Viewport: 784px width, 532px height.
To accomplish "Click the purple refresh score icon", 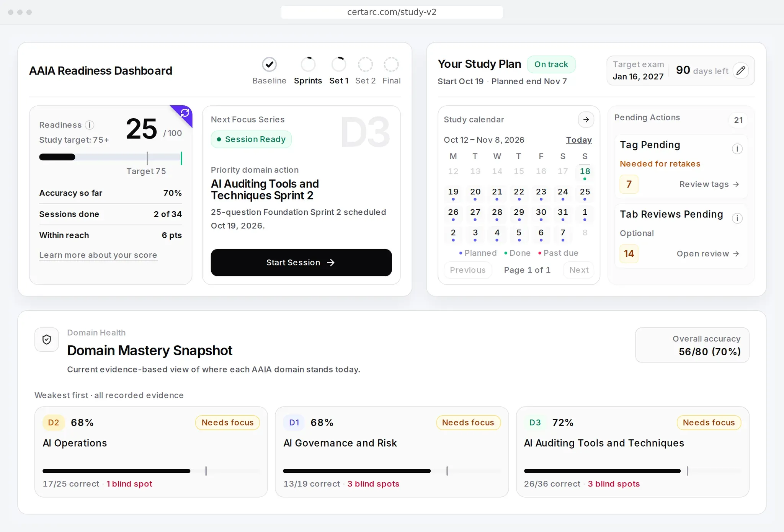I will coord(185,113).
